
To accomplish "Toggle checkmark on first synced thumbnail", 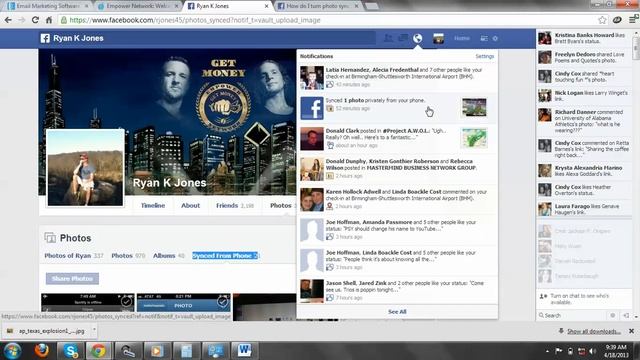I will (x=126, y=302).
